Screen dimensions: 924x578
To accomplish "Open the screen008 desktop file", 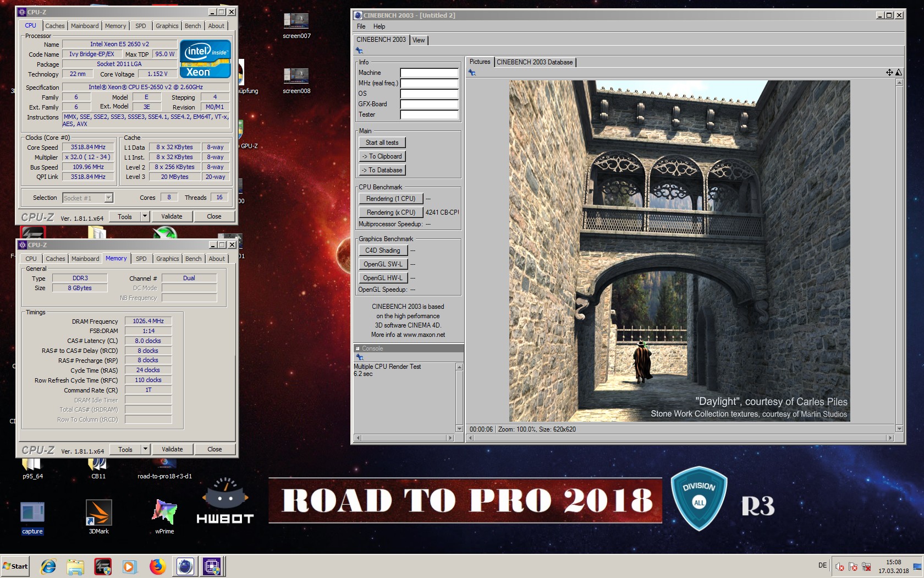I will [x=296, y=80].
